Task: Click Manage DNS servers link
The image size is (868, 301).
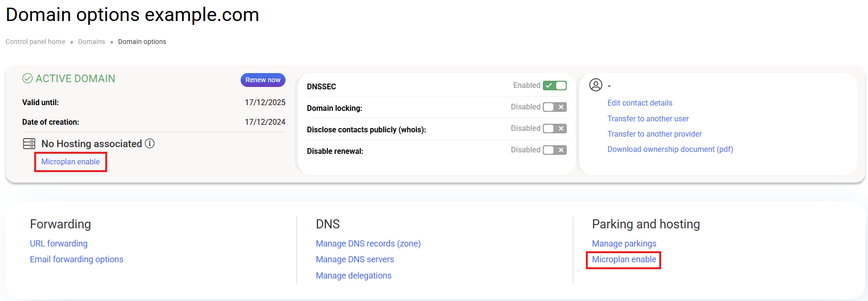Action: coord(355,259)
